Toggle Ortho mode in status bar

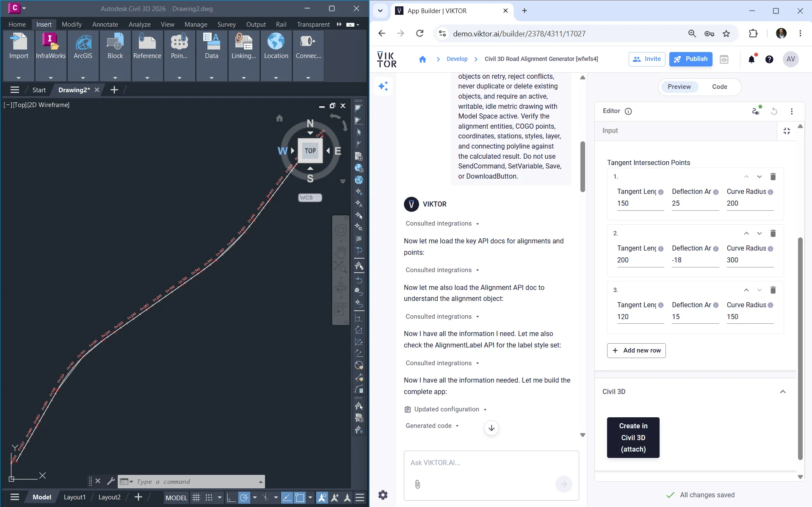[x=231, y=498]
